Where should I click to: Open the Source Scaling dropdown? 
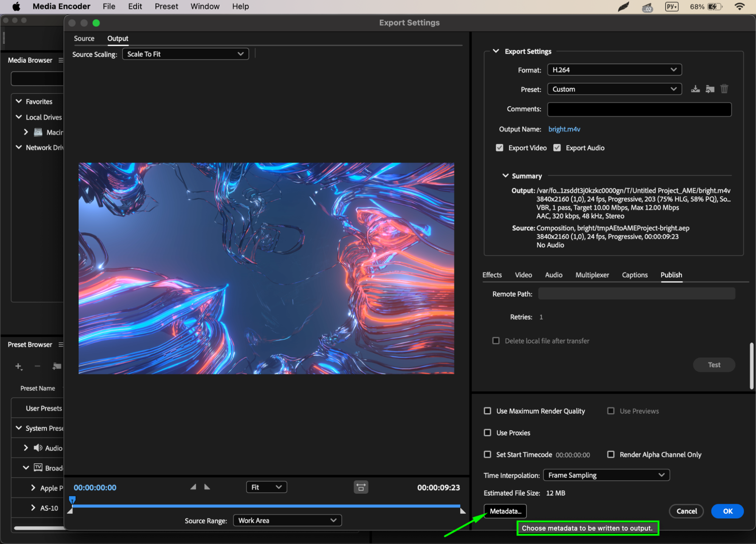click(x=185, y=54)
